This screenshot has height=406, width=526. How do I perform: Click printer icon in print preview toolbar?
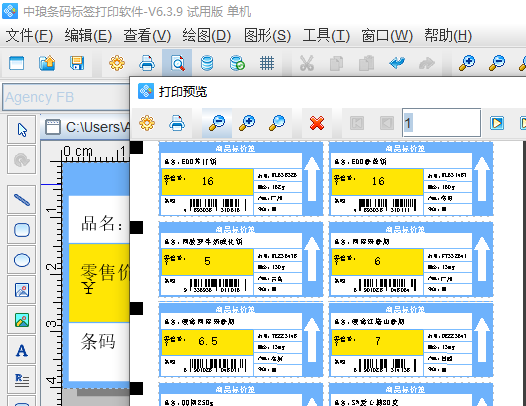[x=177, y=123]
